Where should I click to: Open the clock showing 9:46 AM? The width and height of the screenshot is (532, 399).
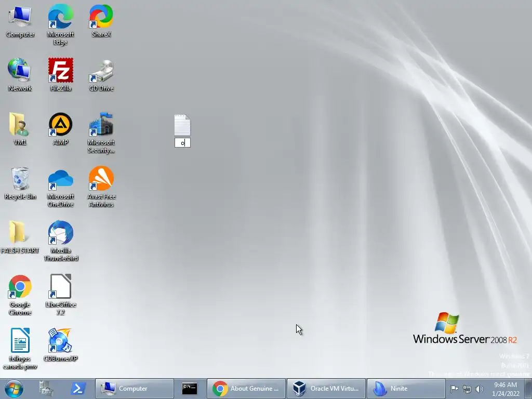coord(506,389)
